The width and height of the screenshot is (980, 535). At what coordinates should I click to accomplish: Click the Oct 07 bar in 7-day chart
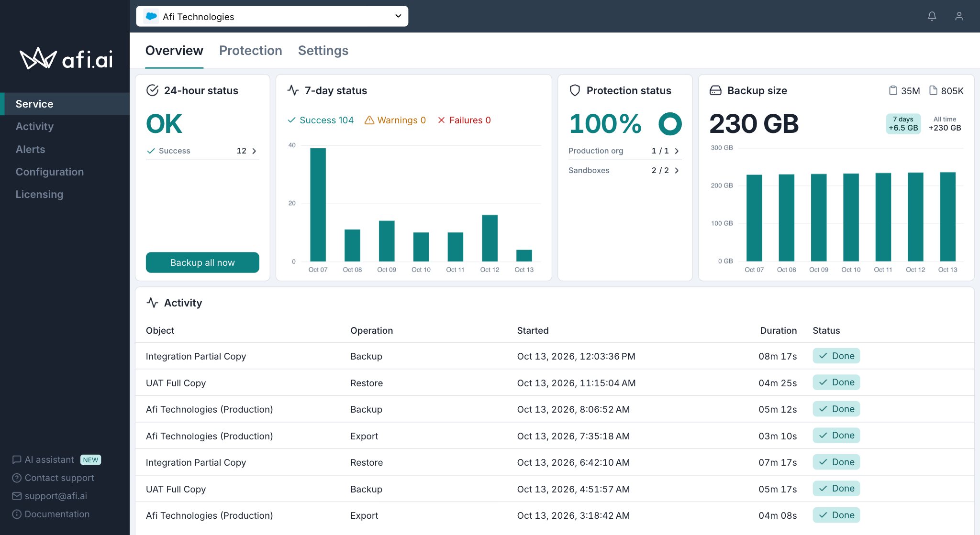[x=318, y=205]
